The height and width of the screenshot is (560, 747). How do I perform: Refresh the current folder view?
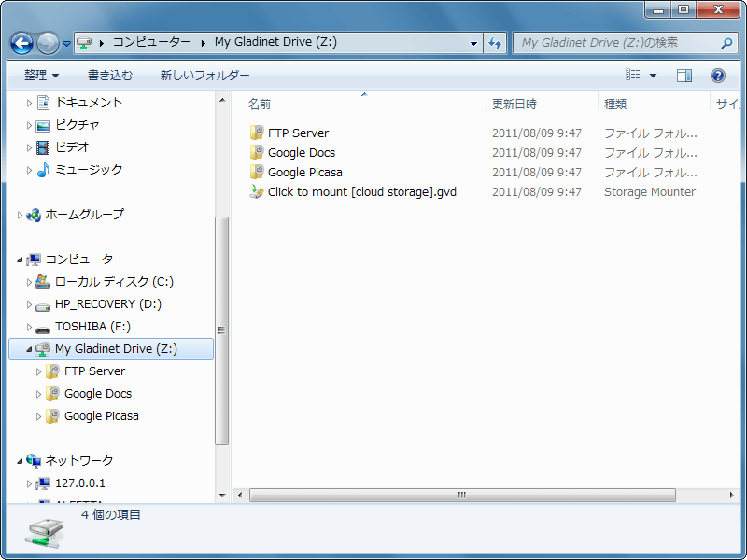point(495,43)
